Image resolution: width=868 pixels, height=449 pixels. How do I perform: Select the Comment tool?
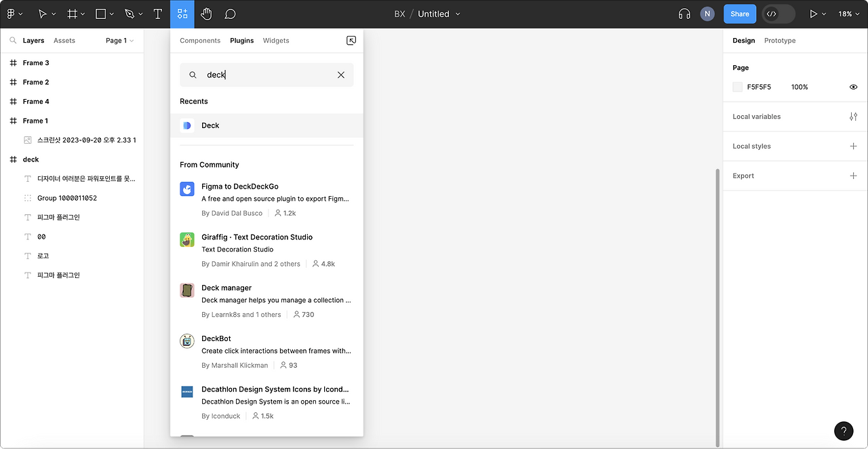click(x=231, y=14)
